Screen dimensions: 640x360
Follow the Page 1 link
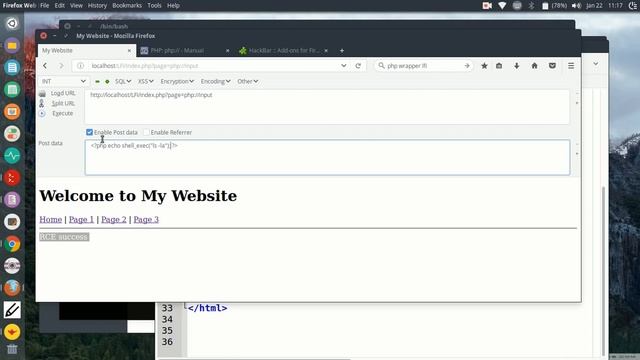click(x=81, y=220)
